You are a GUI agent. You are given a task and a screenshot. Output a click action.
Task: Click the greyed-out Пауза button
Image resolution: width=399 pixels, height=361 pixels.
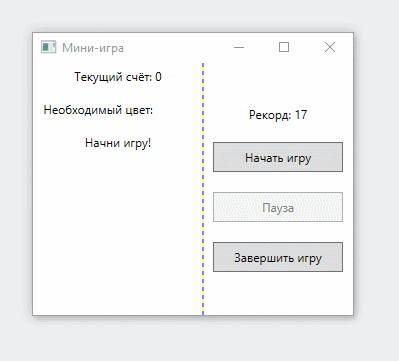click(278, 207)
